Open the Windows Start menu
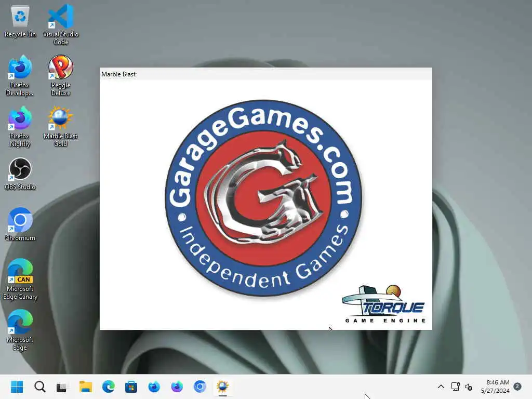Image resolution: width=532 pixels, height=399 pixels. 17,387
